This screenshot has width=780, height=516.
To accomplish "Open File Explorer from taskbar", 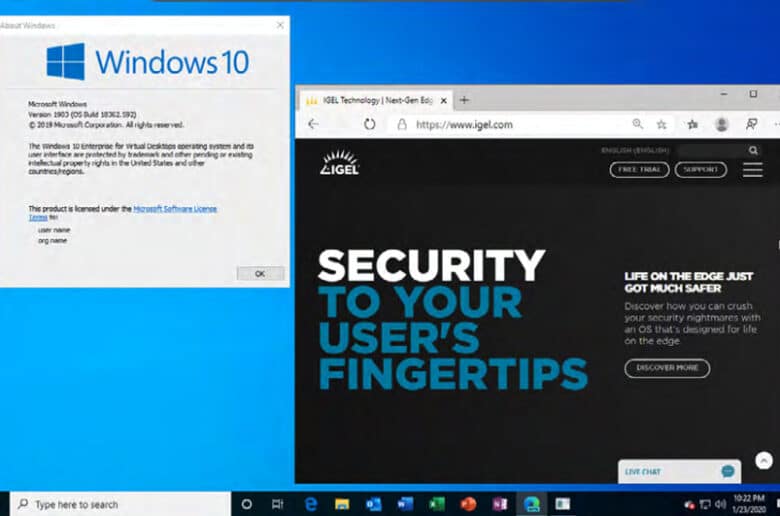I will click(342, 504).
